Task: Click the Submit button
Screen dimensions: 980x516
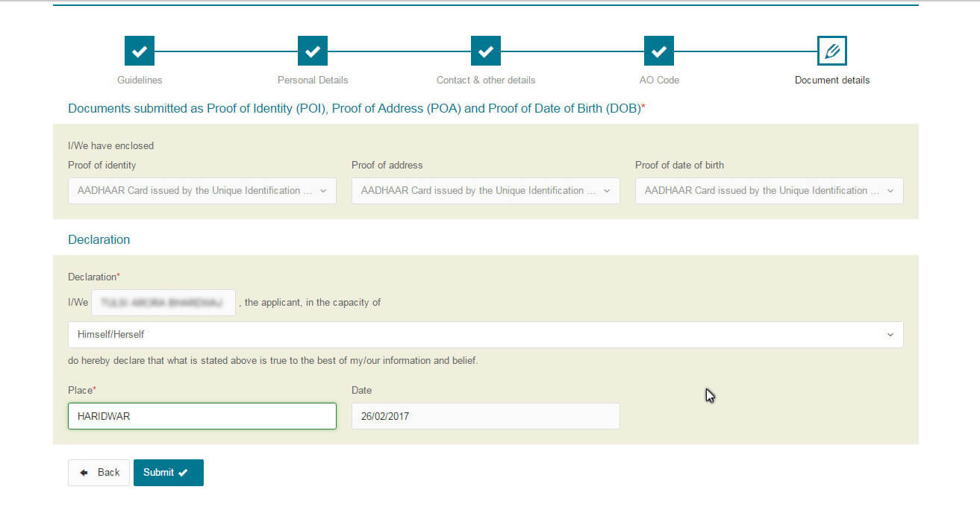Action: click(x=168, y=472)
